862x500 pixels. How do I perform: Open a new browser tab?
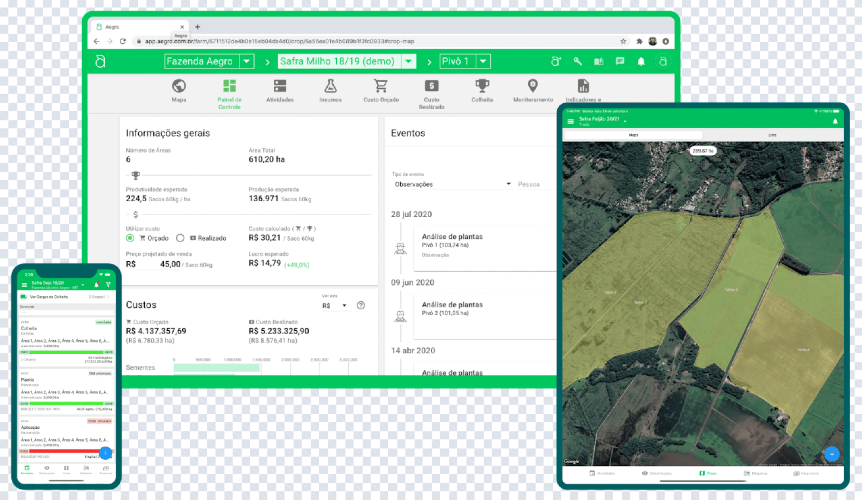pyautogui.click(x=197, y=26)
